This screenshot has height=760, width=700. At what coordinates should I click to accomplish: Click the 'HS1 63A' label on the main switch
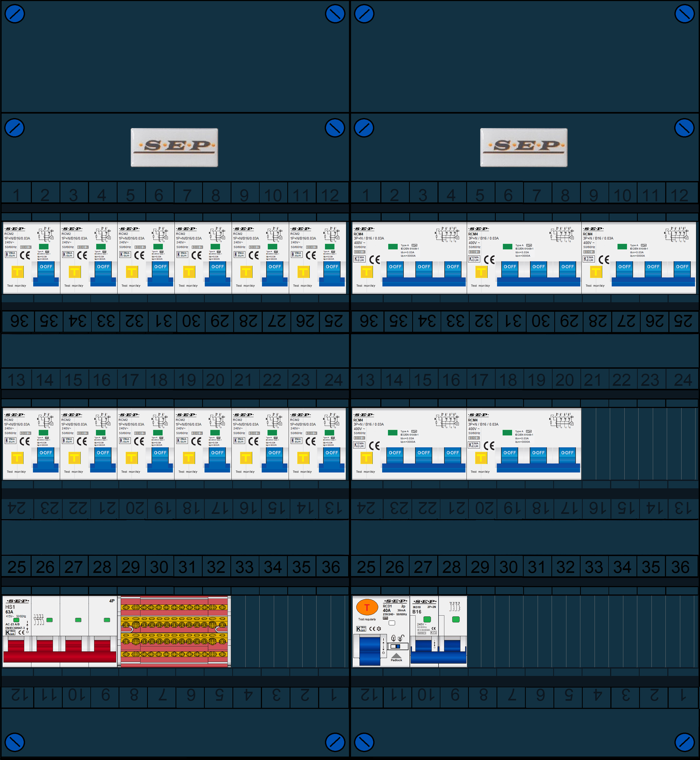[x=10, y=609]
